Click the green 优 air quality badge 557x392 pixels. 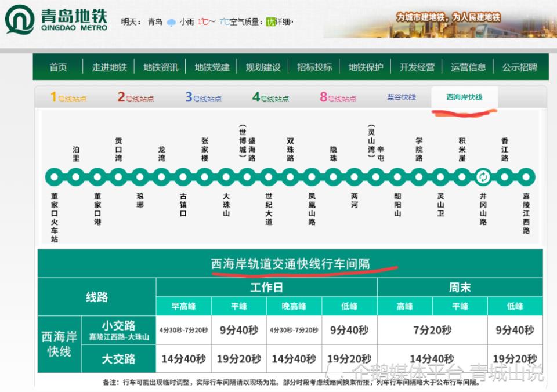point(270,22)
